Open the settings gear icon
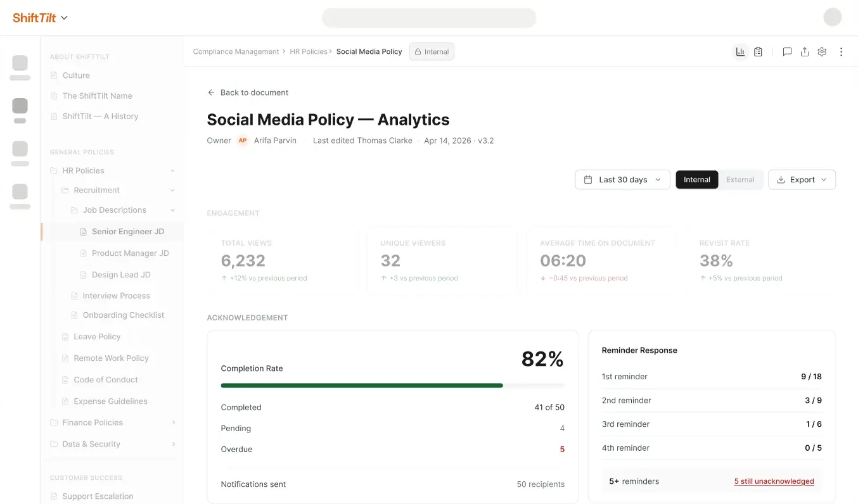Viewport: 858px width, 504px height. point(822,52)
